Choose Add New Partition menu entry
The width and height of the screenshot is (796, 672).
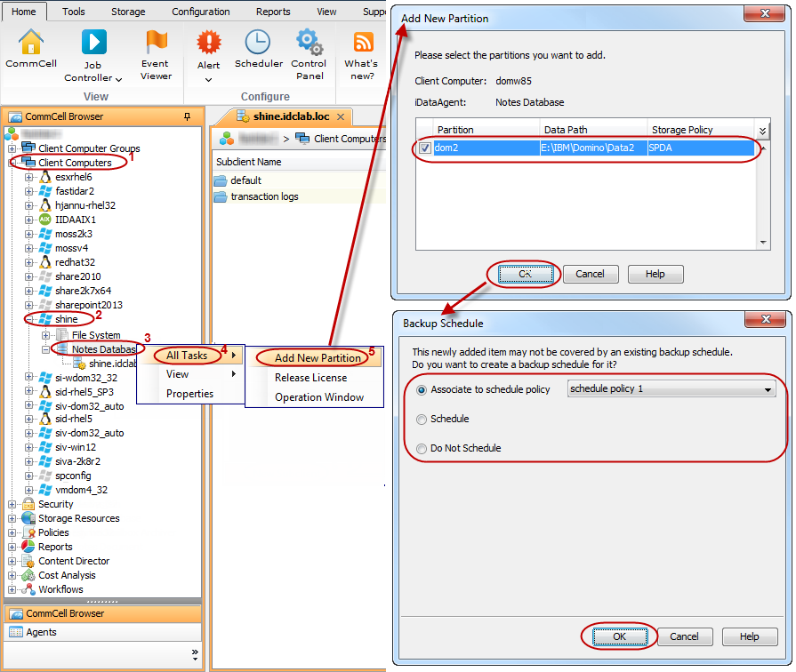coord(318,358)
